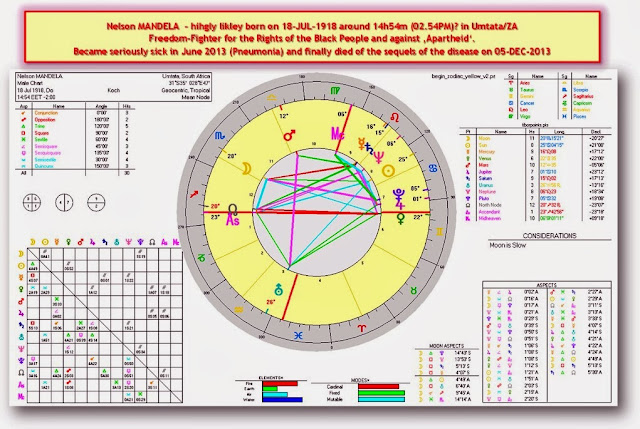Click the yellow Gemini sign on the outer ring
640x429 pixels.
(x=440, y=232)
